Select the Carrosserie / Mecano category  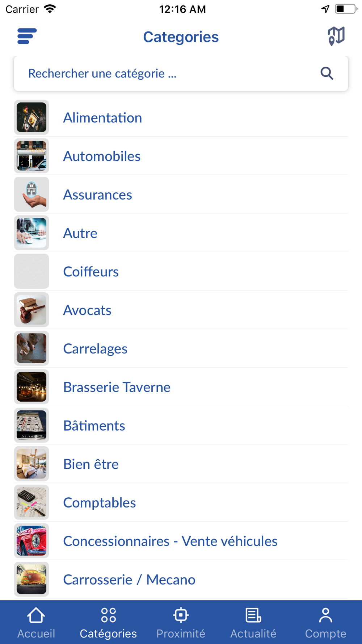coord(129,580)
